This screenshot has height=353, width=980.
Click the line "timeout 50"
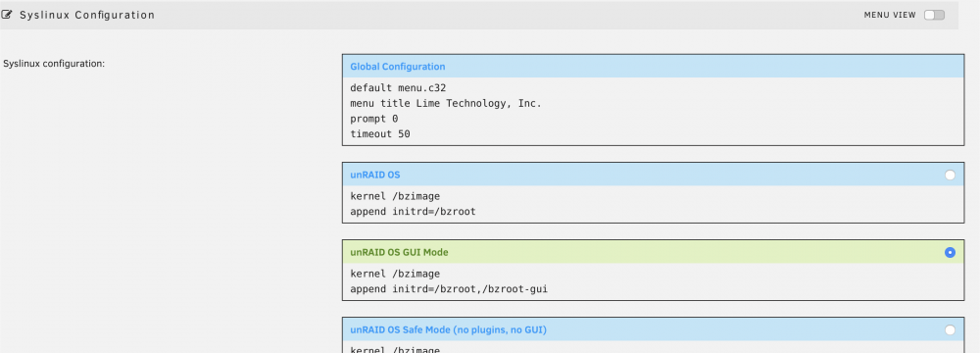coord(380,134)
